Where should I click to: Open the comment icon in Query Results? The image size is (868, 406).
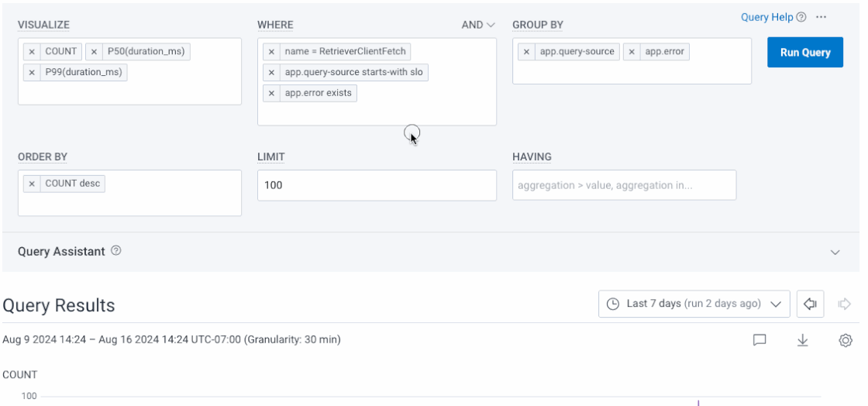point(760,340)
